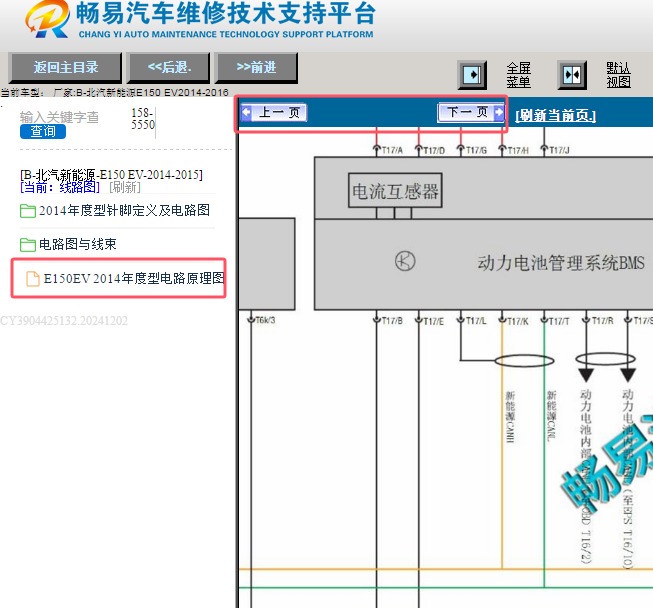Click the T17/K pin label

pyautogui.click(x=518, y=321)
